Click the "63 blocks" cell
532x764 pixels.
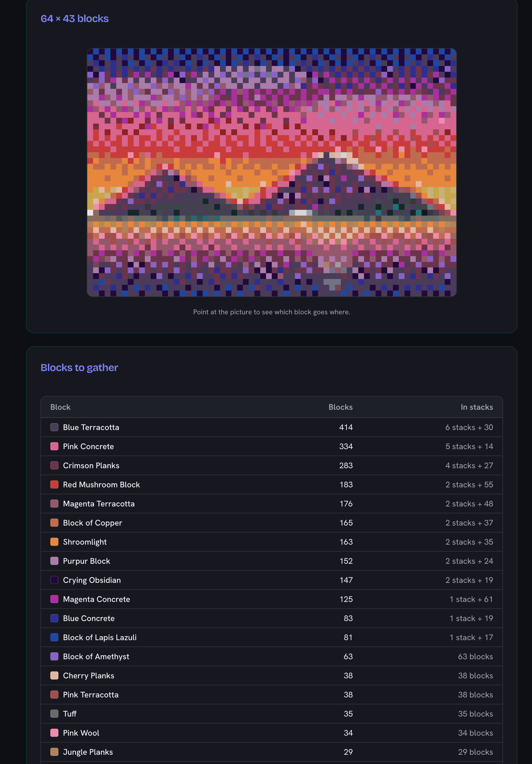[x=475, y=657]
